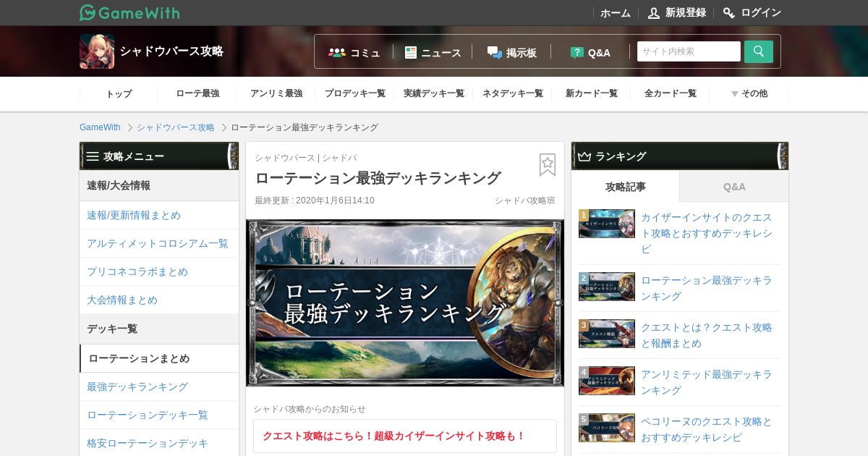The height and width of the screenshot is (456, 868).
Task: Click the 新規登録 person icon
Action: (654, 12)
